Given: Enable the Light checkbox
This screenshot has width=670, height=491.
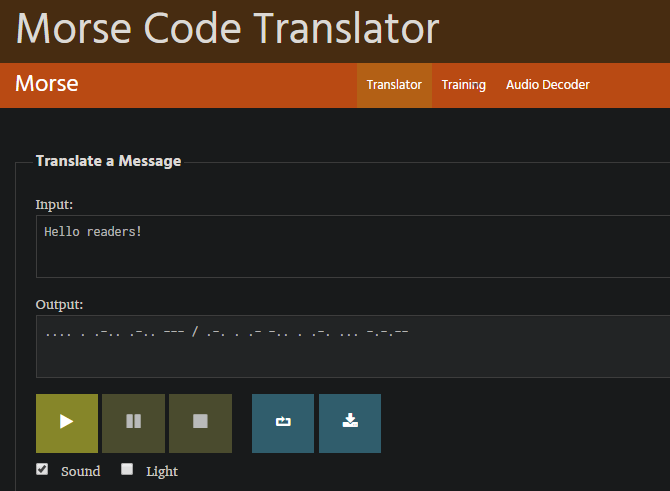Looking at the screenshot, I should tap(127, 469).
